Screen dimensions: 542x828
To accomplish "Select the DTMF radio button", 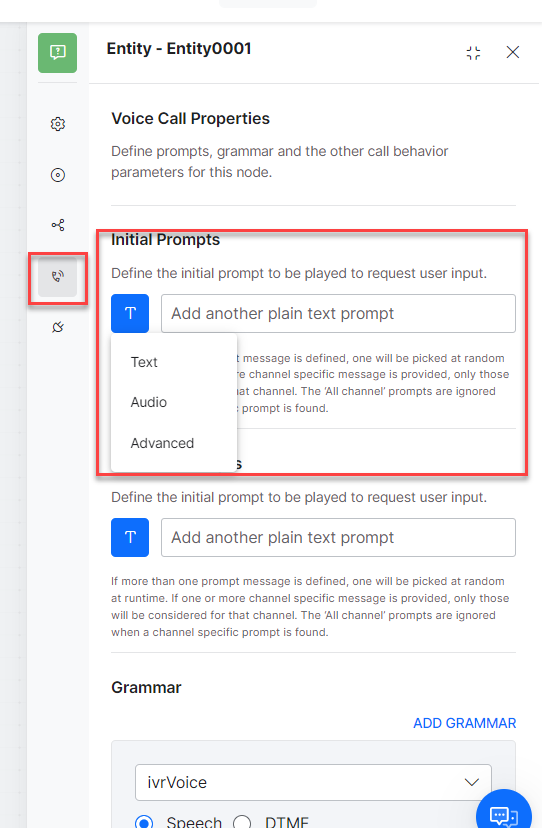I will point(242,822).
